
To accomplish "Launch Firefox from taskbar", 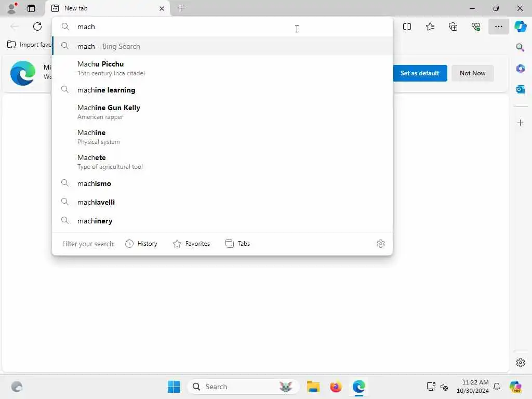I will click(336, 387).
